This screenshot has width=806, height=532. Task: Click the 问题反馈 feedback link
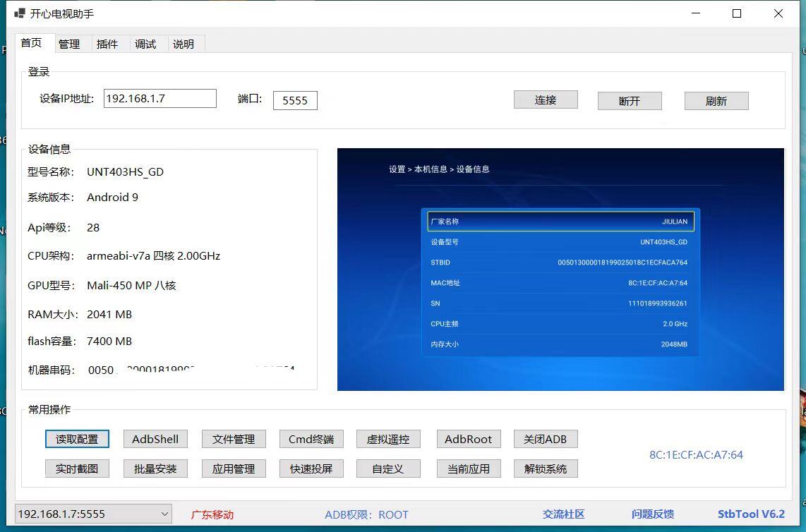pyautogui.click(x=652, y=514)
